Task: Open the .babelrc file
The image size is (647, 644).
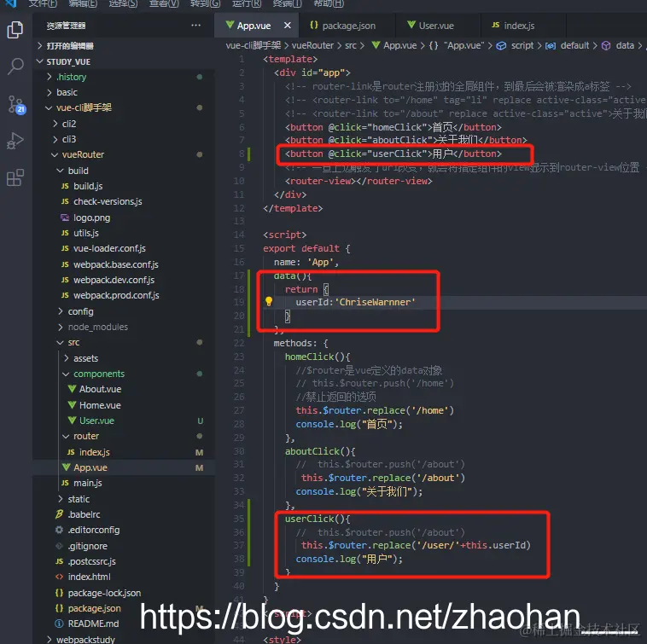Action: click(85, 514)
